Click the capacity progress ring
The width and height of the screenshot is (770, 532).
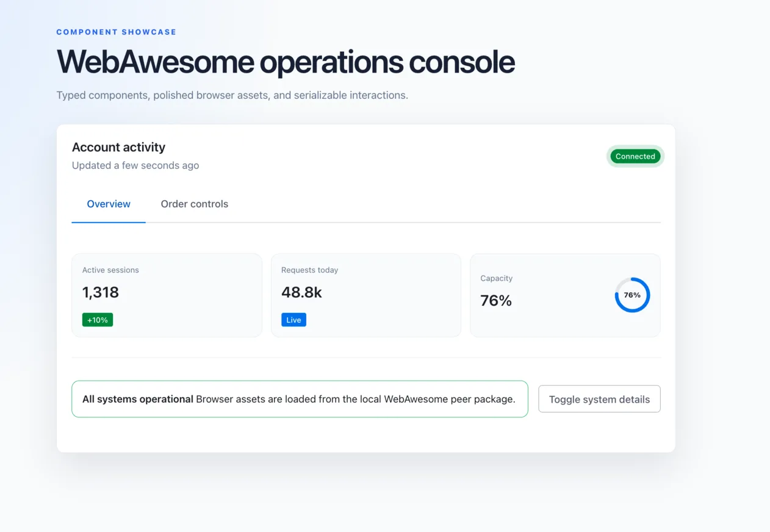[x=632, y=295]
